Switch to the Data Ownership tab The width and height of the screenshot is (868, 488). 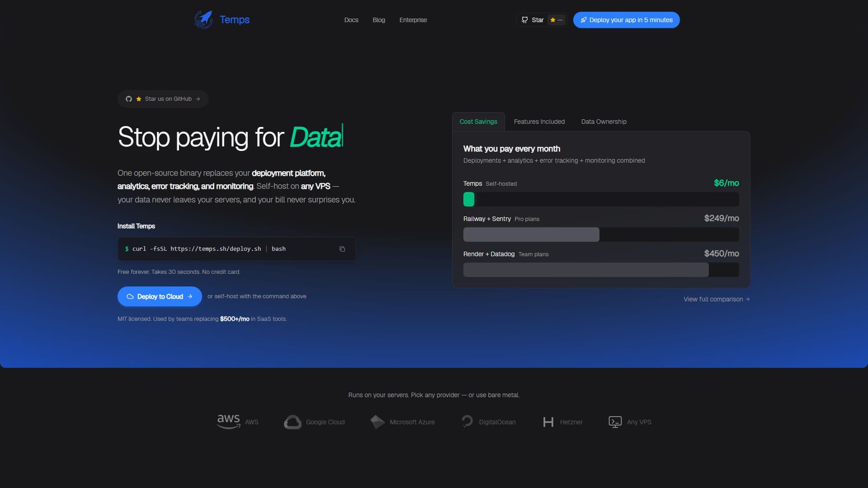(x=604, y=122)
